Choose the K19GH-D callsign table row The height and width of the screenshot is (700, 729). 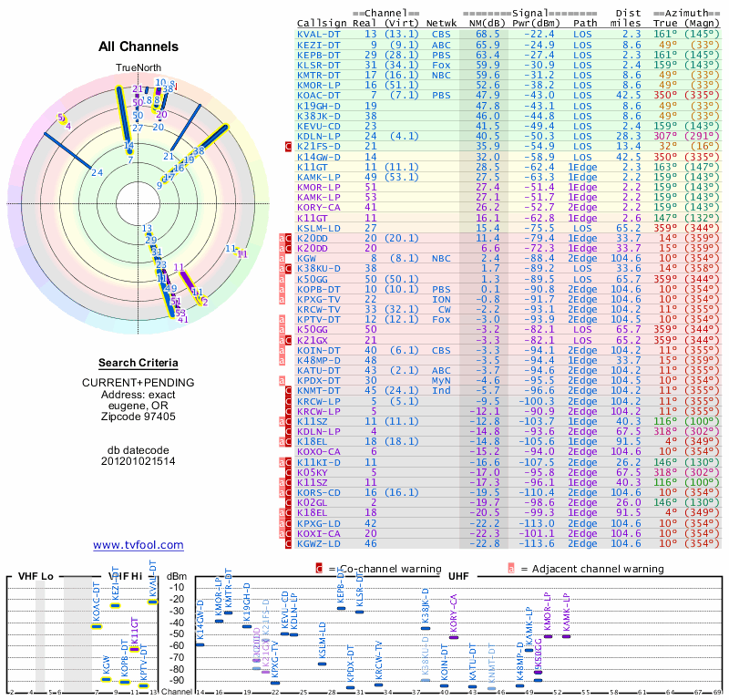[509, 106]
